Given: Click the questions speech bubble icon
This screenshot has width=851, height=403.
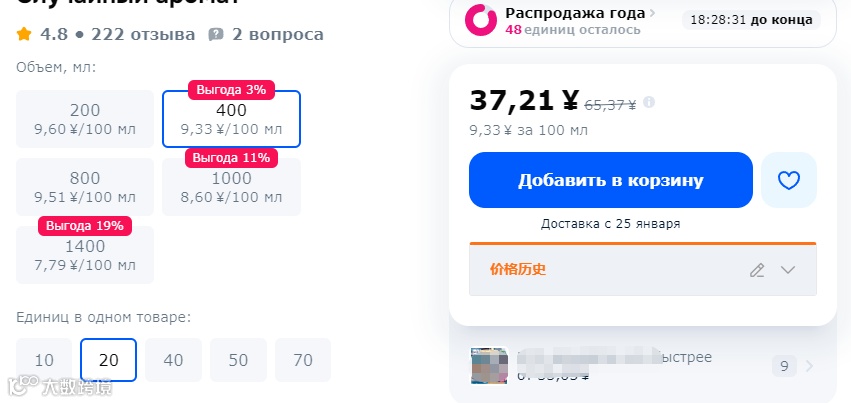Looking at the screenshot, I should click(x=215, y=35).
